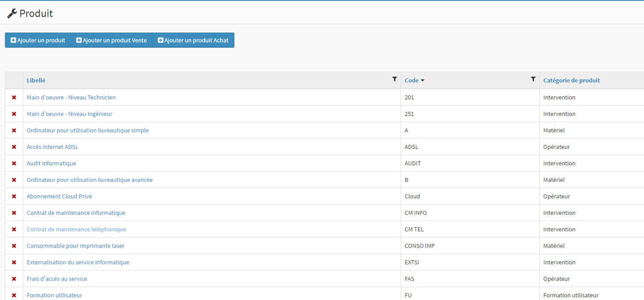Remove Ordinateur pour utilisation bureautique simple product

[x=14, y=130]
